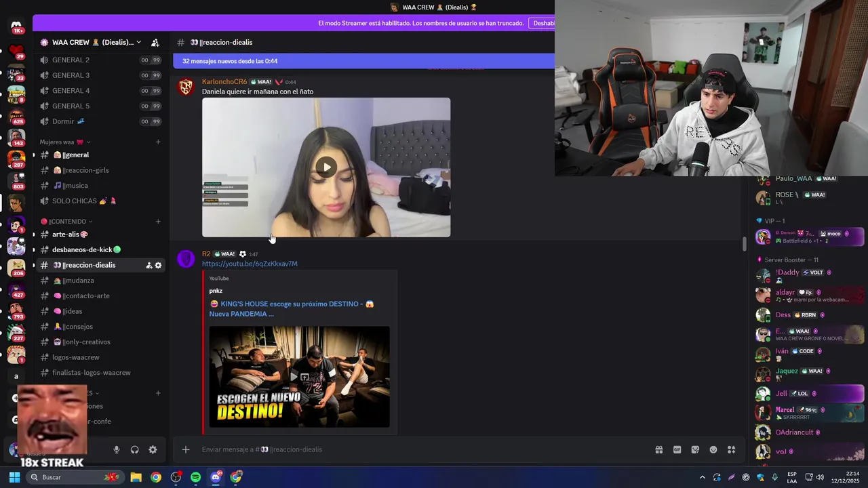Click the pnkz author name in embed
This screenshot has width=868, height=488.
216,291
